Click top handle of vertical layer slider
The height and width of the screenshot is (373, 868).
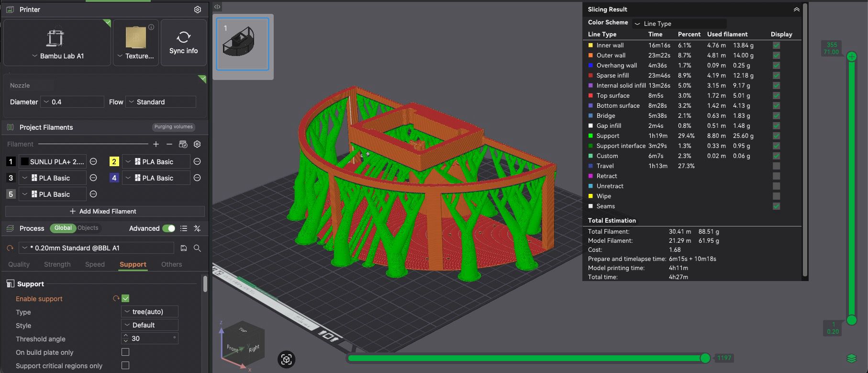[x=852, y=57]
